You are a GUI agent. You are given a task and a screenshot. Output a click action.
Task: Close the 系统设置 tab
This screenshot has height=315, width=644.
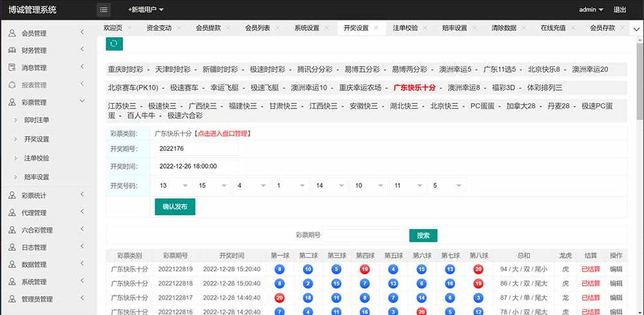point(327,28)
